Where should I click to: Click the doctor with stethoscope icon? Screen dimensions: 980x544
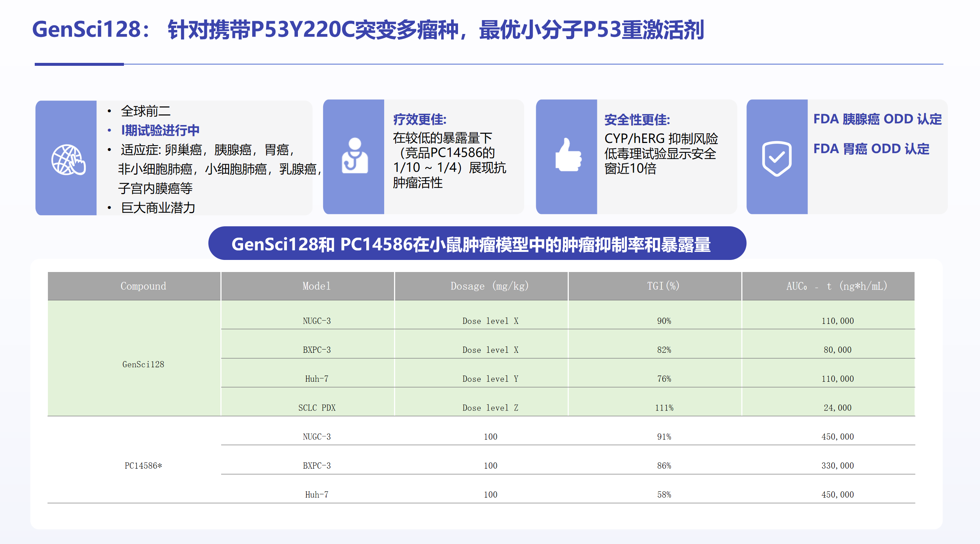pos(355,156)
